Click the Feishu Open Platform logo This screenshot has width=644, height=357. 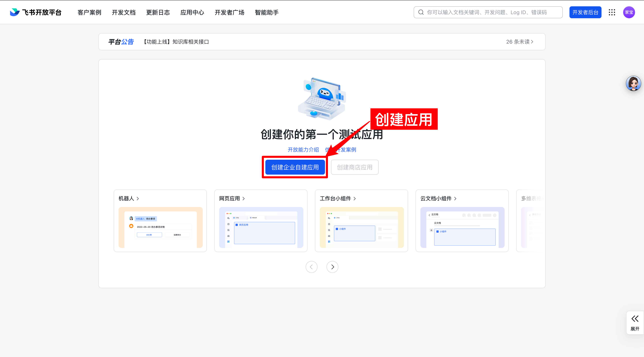(x=36, y=12)
